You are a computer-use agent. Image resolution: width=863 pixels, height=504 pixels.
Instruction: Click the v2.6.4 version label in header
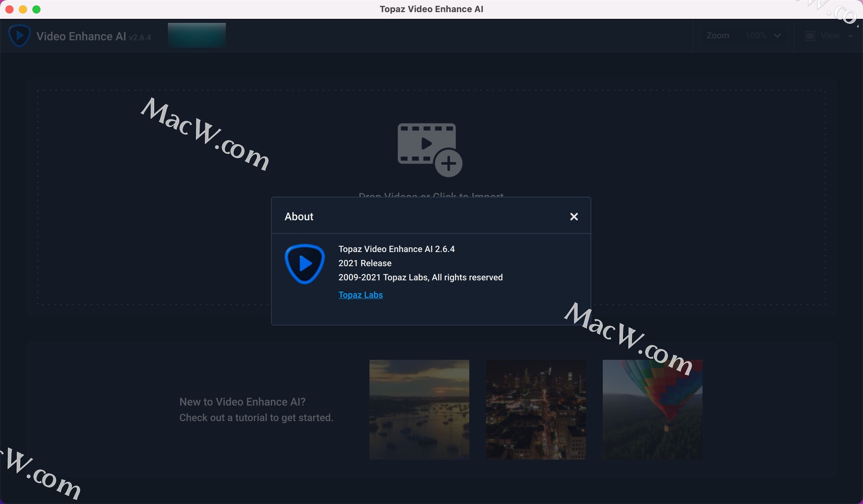[140, 37]
